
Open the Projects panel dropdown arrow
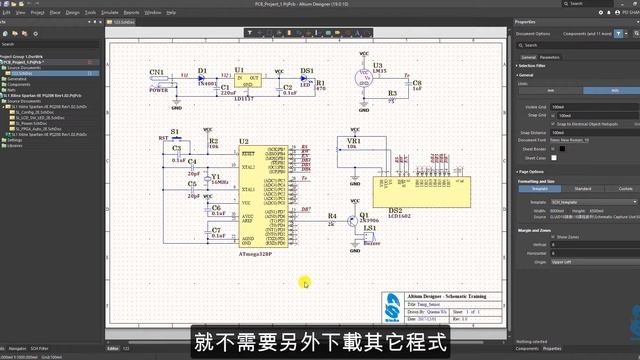pos(89,22)
